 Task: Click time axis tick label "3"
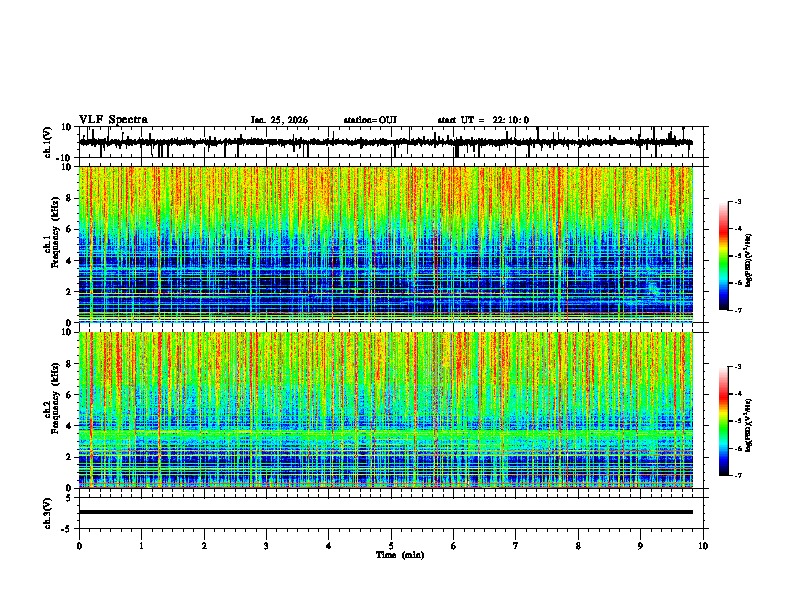pos(266,546)
